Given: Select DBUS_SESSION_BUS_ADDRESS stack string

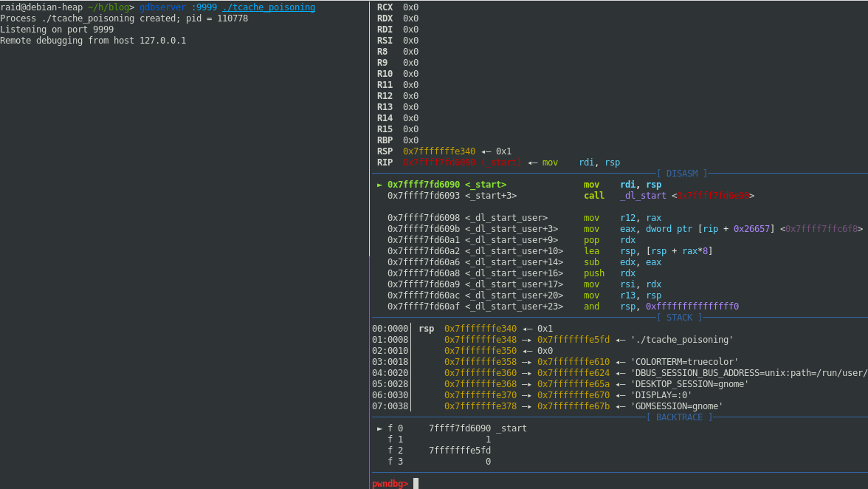Looking at the screenshot, I should 749,373.
